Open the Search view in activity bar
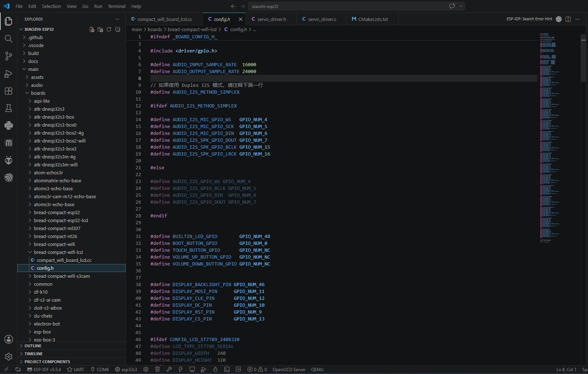 coord(9,39)
